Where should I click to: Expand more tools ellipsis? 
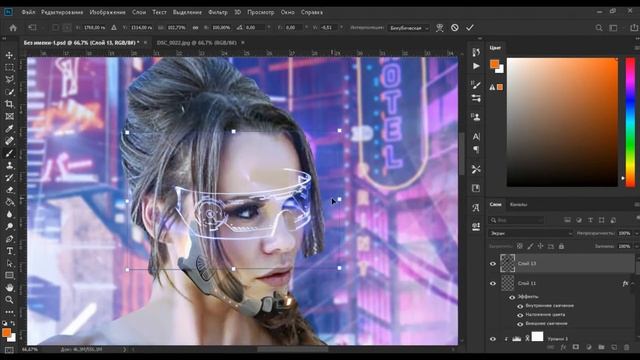pyautogui.click(x=9, y=312)
